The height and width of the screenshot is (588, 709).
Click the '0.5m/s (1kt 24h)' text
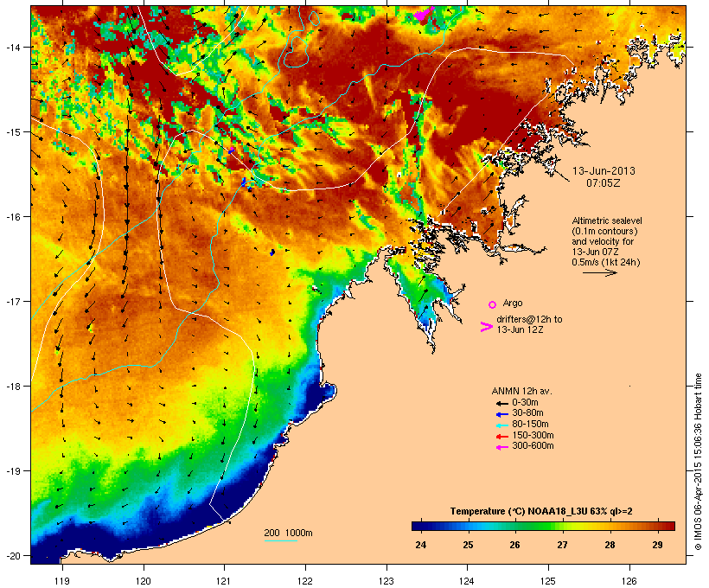(x=606, y=262)
